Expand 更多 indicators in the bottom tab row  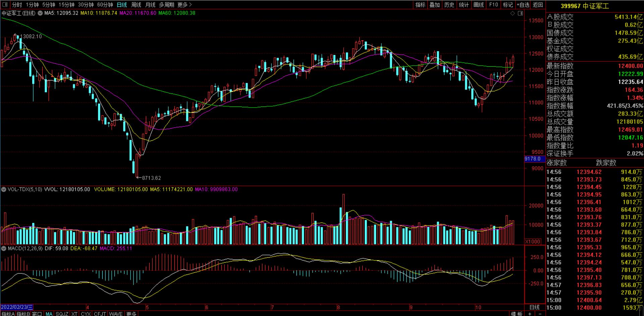point(131,314)
